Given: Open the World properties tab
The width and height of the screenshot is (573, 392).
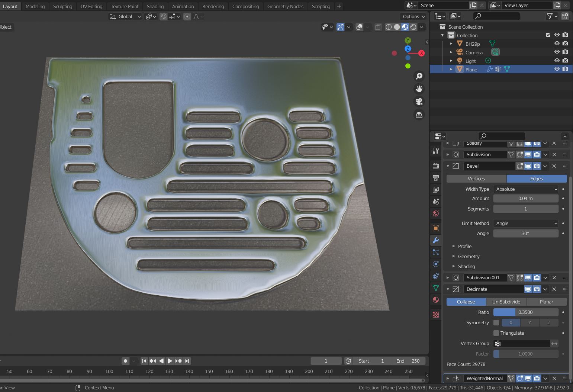Looking at the screenshot, I should 436,213.
